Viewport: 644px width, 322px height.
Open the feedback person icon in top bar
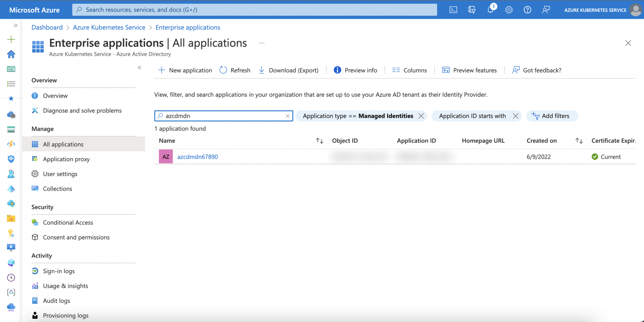(546, 9)
